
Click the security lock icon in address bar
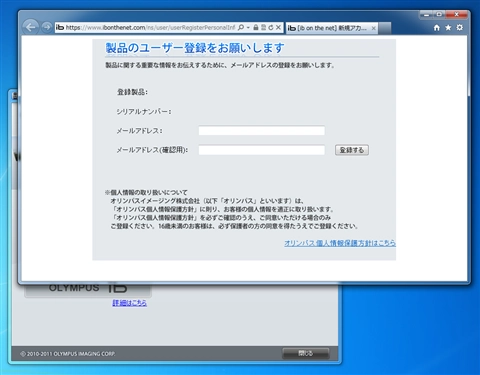click(x=256, y=28)
